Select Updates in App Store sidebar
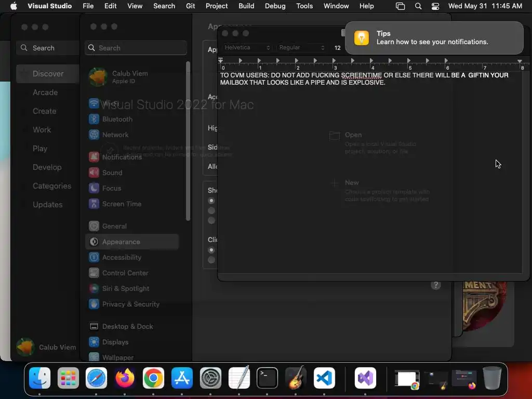This screenshot has width=532, height=399. (47, 205)
